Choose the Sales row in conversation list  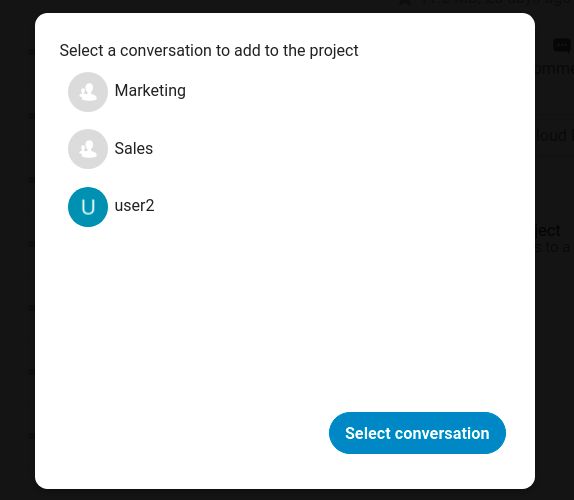click(x=285, y=149)
